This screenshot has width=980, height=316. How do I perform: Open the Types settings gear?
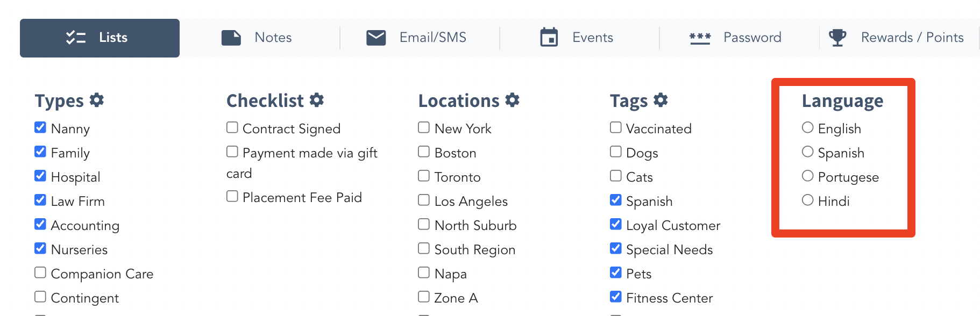pyautogui.click(x=97, y=100)
